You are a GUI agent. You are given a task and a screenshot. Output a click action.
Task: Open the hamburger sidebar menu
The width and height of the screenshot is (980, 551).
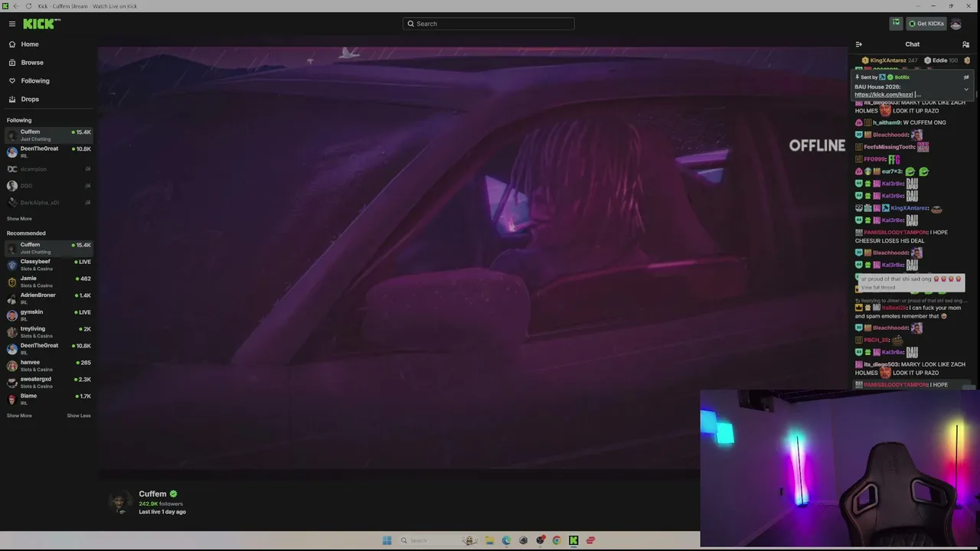pos(11,24)
